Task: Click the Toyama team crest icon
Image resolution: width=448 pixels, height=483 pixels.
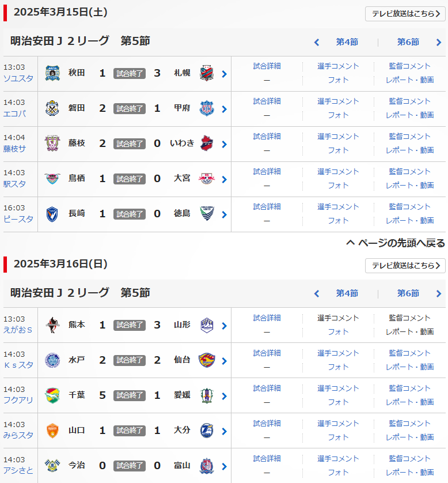Action: (x=206, y=466)
